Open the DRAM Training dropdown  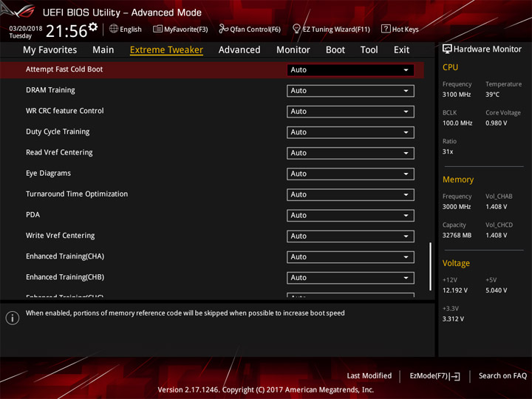point(350,91)
